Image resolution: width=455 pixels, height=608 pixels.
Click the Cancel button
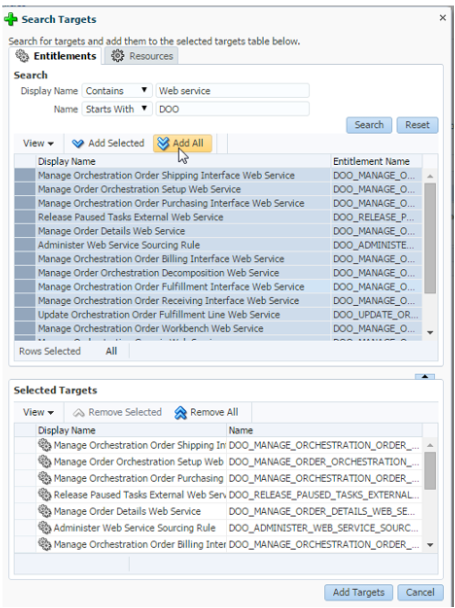(x=420, y=592)
